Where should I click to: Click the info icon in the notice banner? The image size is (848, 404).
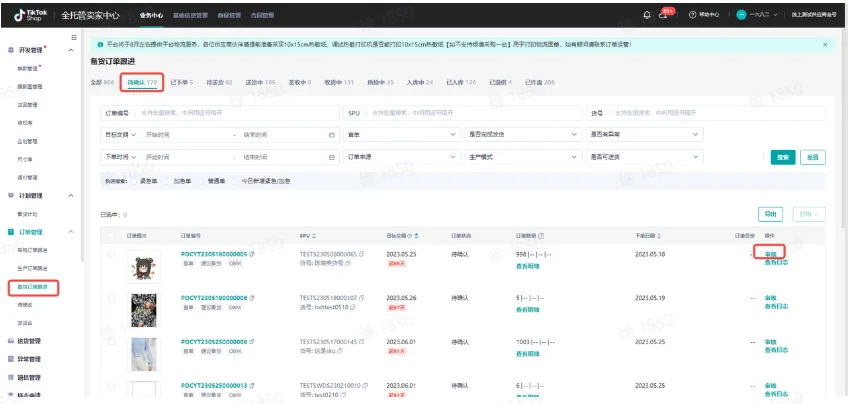click(101, 44)
